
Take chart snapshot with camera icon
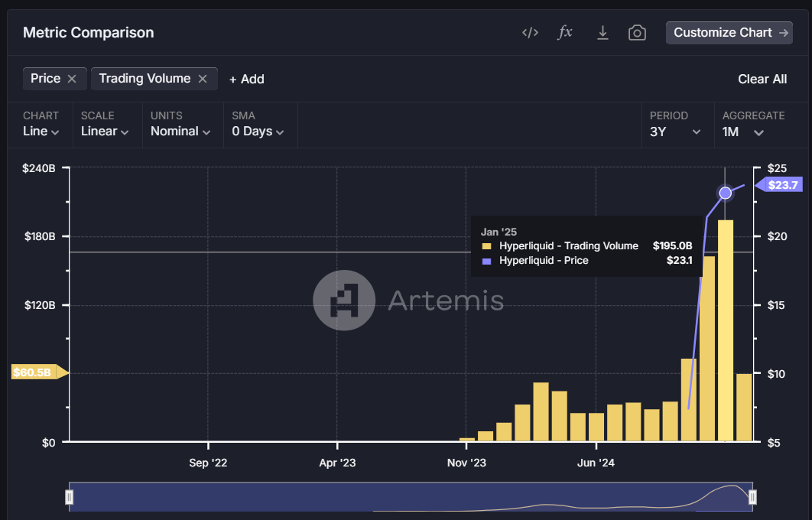point(637,33)
